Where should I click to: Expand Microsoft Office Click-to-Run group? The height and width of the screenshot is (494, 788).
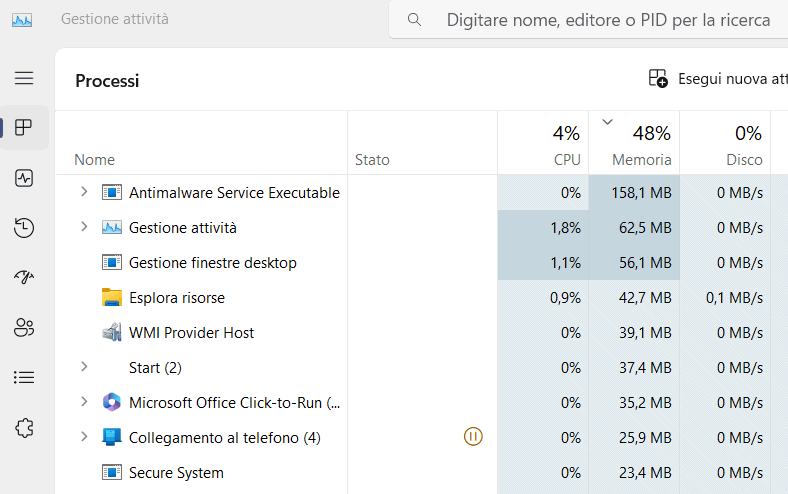click(x=84, y=402)
